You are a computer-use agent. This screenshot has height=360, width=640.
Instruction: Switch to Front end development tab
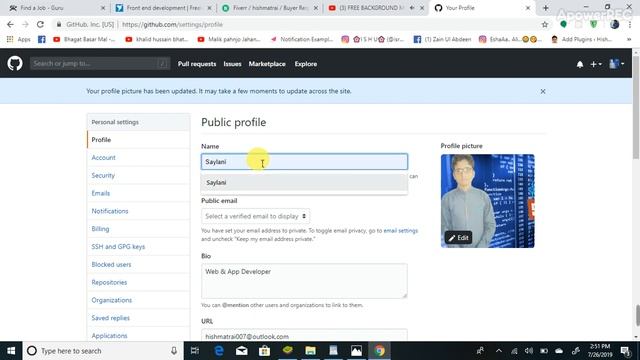[163, 8]
